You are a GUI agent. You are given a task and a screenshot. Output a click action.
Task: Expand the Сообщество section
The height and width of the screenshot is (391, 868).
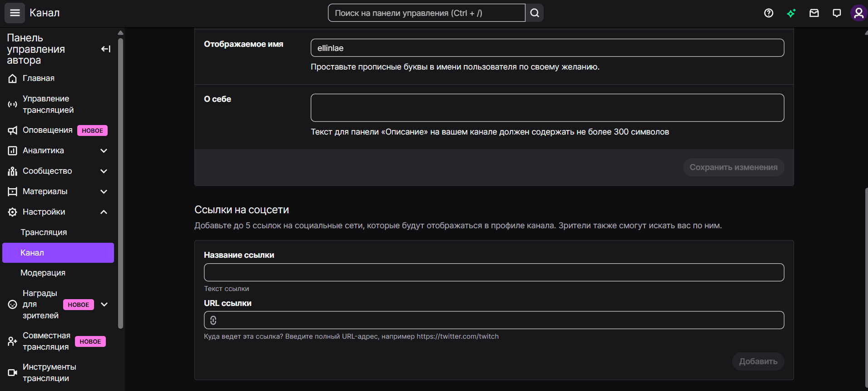coord(104,171)
